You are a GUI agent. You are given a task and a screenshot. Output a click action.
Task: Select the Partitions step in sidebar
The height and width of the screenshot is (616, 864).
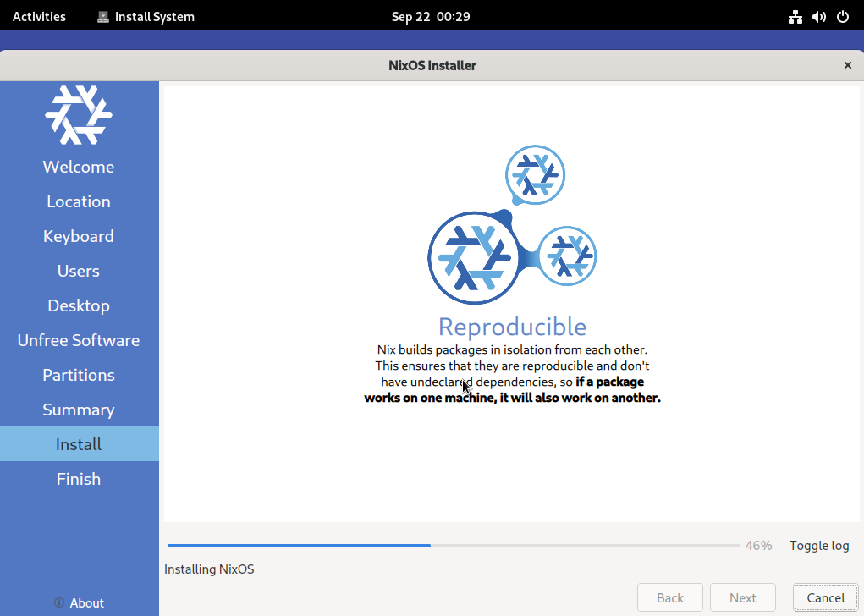79,375
